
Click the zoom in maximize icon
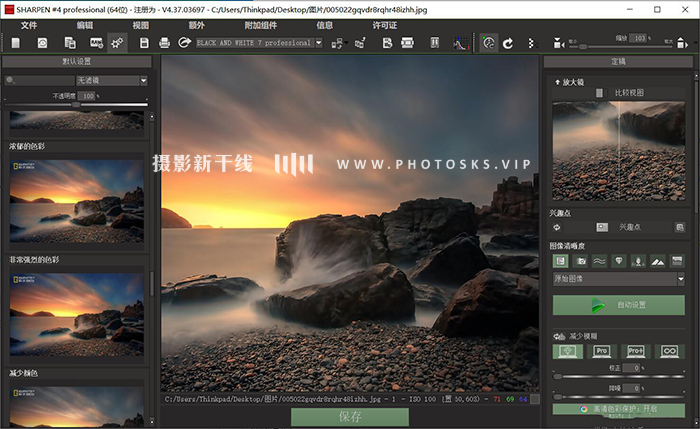(682, 43)
